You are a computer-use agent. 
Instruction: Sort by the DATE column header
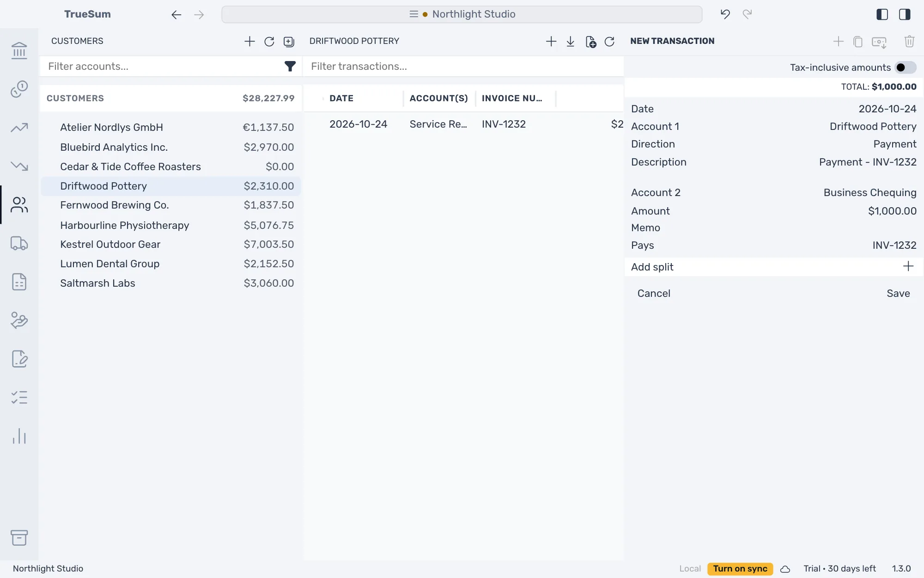coord(341,98)
